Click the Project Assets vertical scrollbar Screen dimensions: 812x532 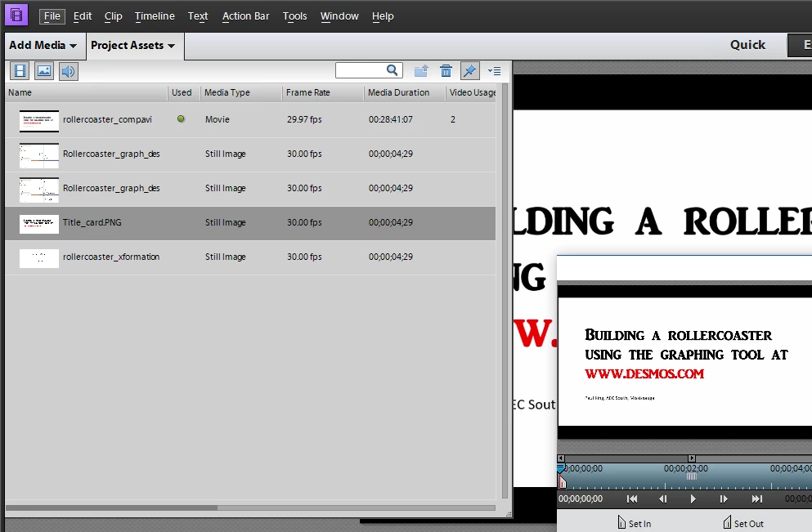505,290
